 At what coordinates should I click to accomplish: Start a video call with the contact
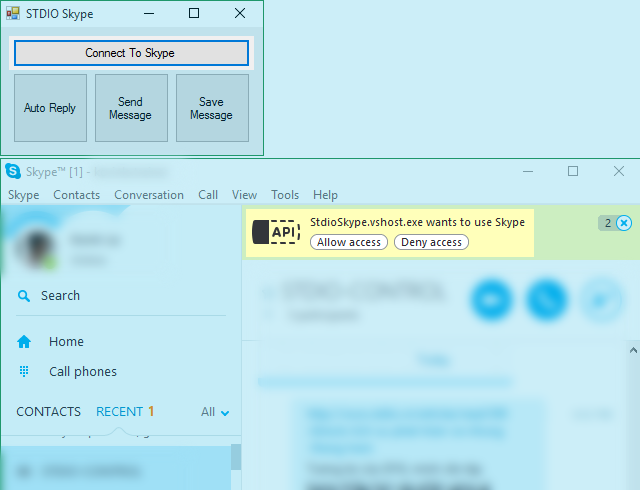click(x=491, y=300)
